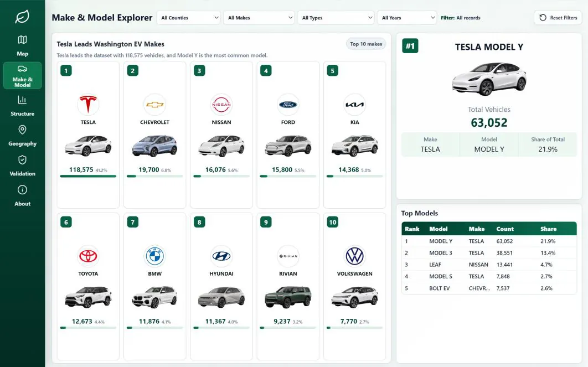Open the All Counties dropdown

click(189, 18)
